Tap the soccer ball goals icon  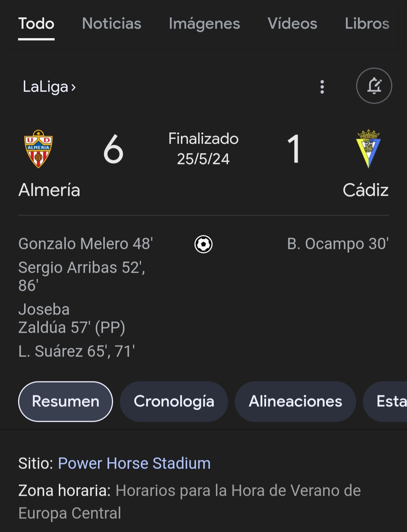pos(203,244)
